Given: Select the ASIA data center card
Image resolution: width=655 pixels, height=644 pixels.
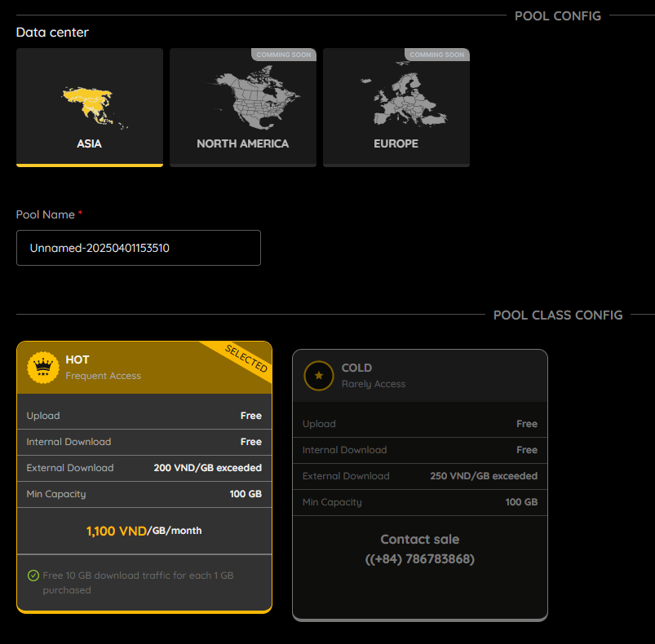Looking at the screenshot, I should tap(90, 108).
